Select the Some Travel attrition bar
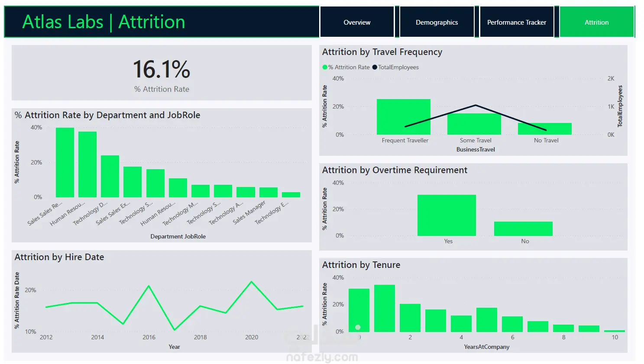This screenshot has height=364, width=644. [x=474, y=124]
